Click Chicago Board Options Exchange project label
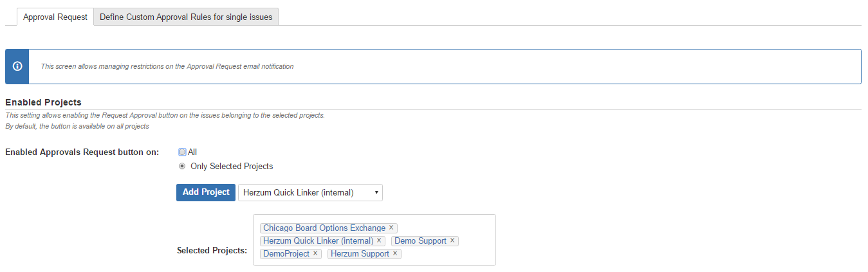 pos(324,228)
